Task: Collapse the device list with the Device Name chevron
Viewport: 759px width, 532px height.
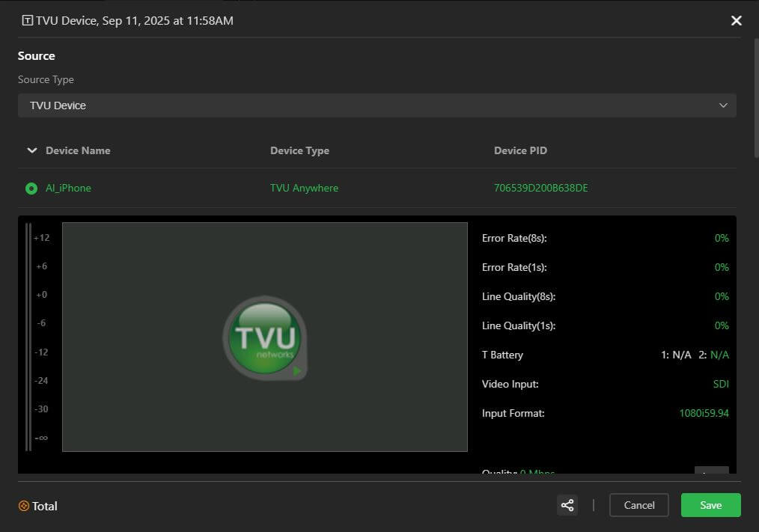Action: pos(31,150)
